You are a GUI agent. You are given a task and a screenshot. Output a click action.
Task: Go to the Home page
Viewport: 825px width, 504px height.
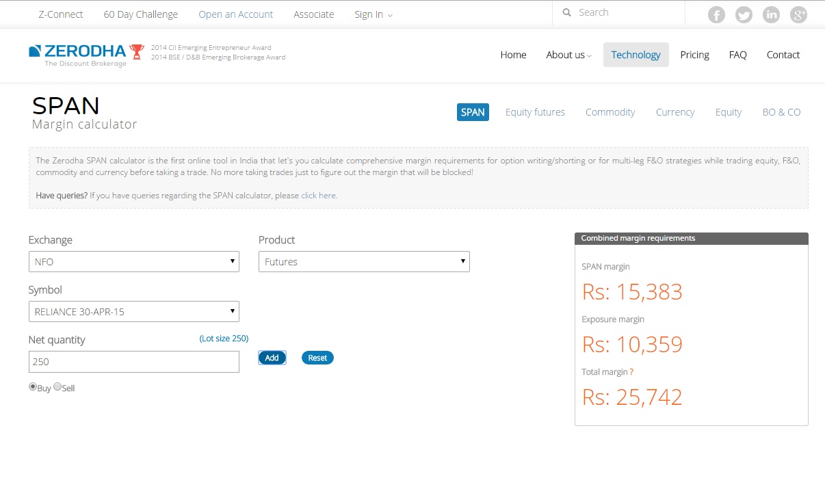click(513, 55)
